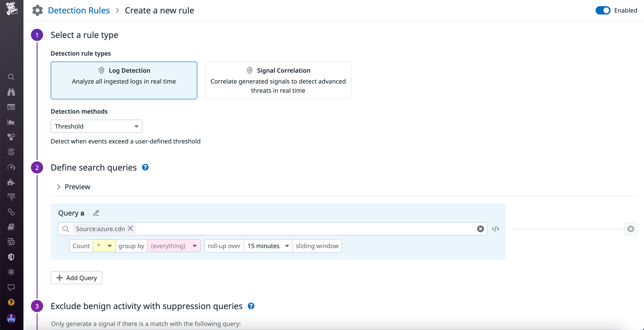Select the Signal Correlation rule type
The width and height of the screenshot is (644, 330).
(278, 81)
